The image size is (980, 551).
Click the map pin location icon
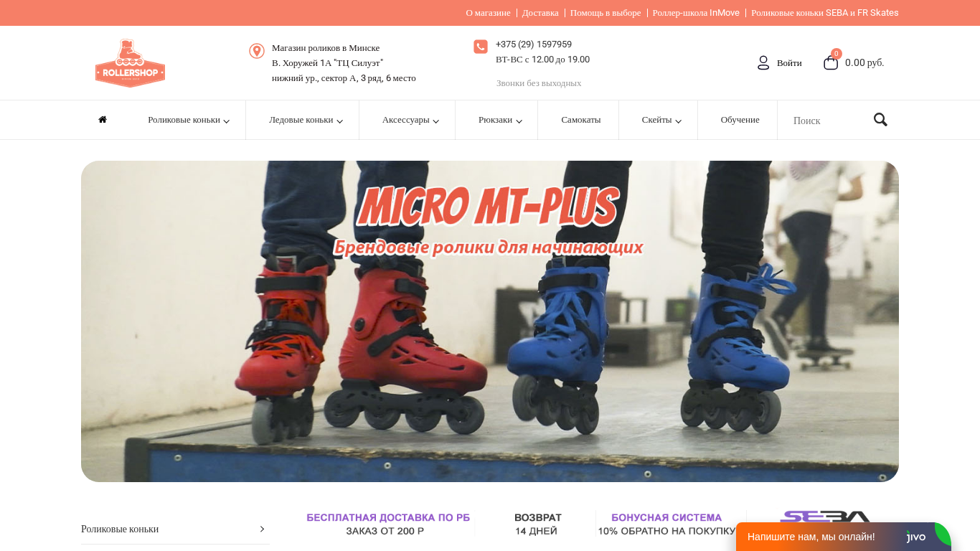click(257, 51)
